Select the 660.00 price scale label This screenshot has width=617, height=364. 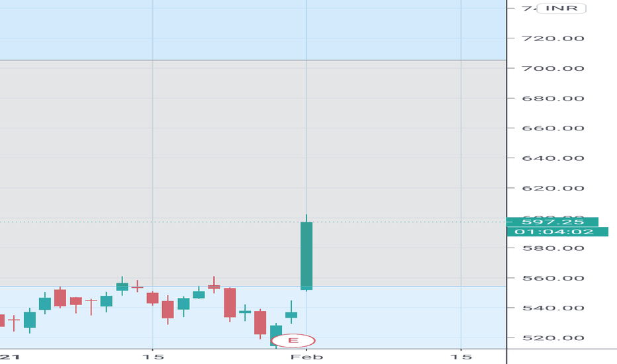pyautogui.click(x=553, y=128)
